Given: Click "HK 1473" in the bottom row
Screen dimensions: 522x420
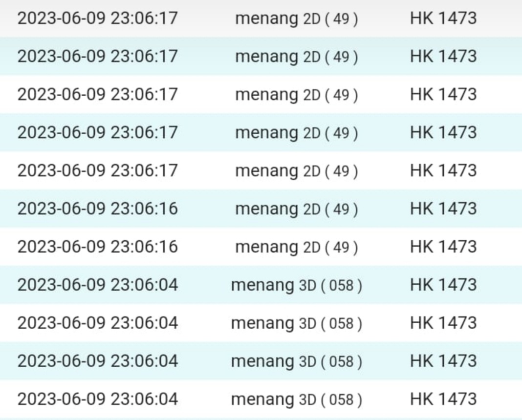Looking at the screenshot, I should click(443, 399).
